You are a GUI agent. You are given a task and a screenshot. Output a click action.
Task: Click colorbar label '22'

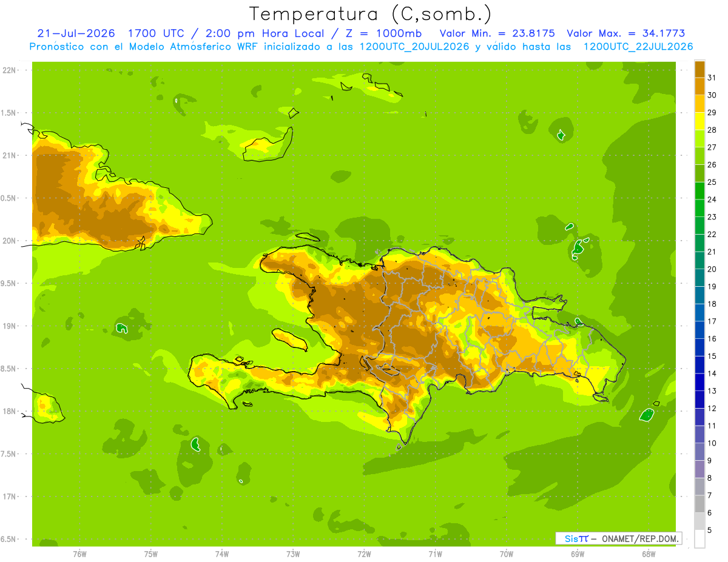711,234
